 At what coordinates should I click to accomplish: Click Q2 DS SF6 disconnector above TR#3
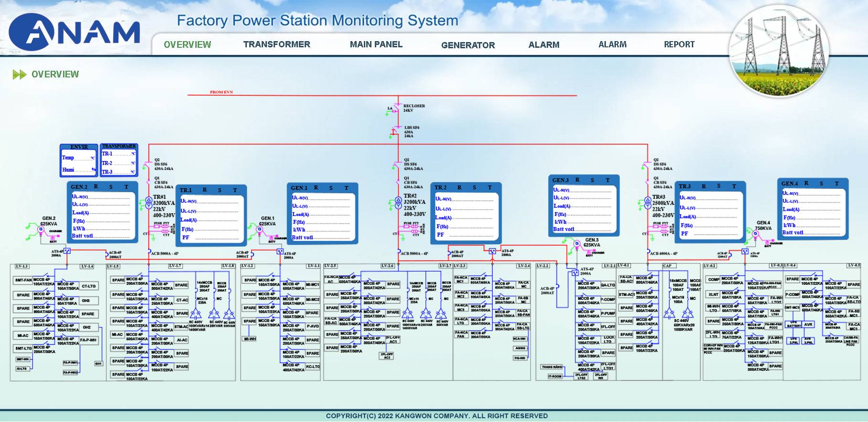pyautogui.click(x=647, y=165)
